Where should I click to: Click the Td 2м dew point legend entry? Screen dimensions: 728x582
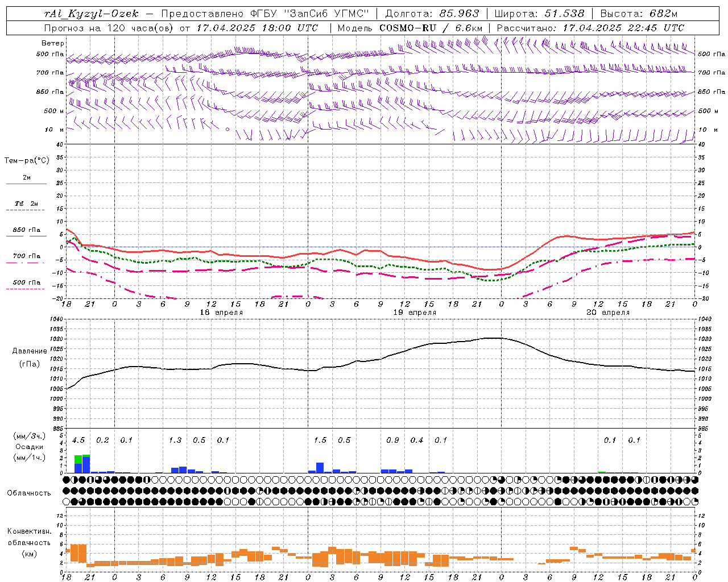click(x=27, y=203)
